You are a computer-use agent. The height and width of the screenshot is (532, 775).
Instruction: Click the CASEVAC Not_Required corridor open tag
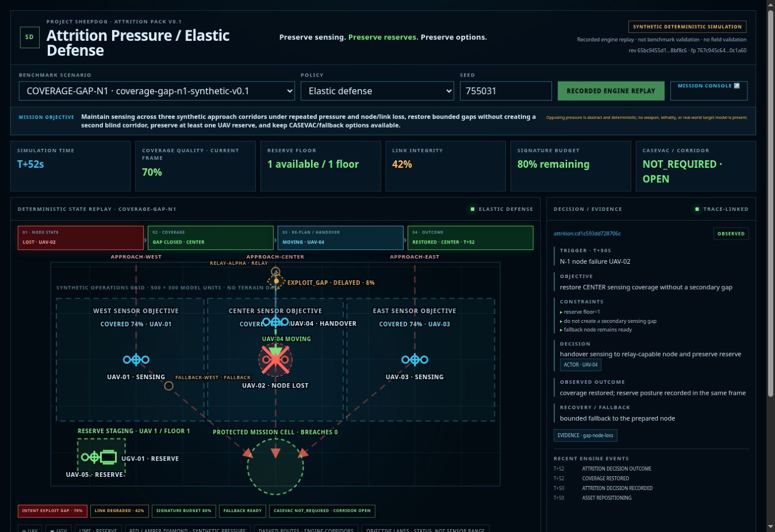[323, 511]
